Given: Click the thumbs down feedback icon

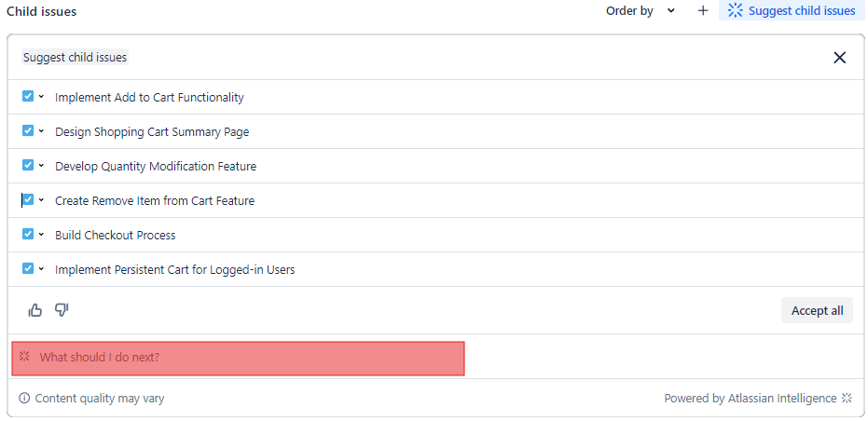Looking at the screenshot, I should tap(62, 310).
